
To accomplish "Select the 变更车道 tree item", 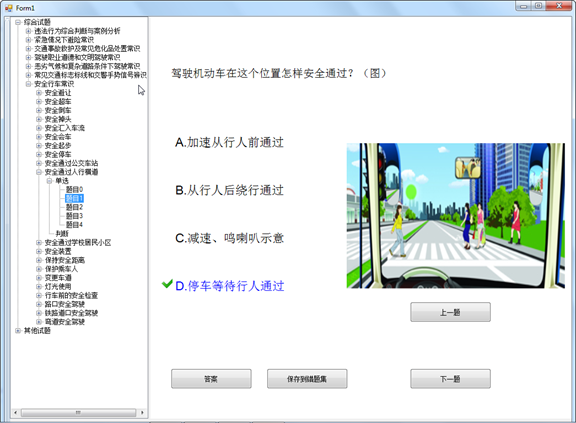I will (58, 278).
